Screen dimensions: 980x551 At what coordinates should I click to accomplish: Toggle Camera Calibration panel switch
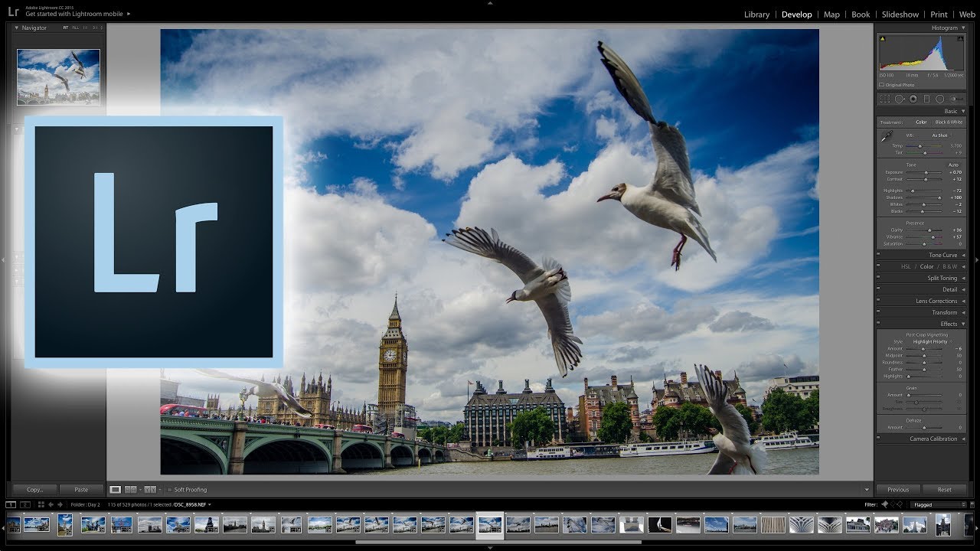click(878, 439)
